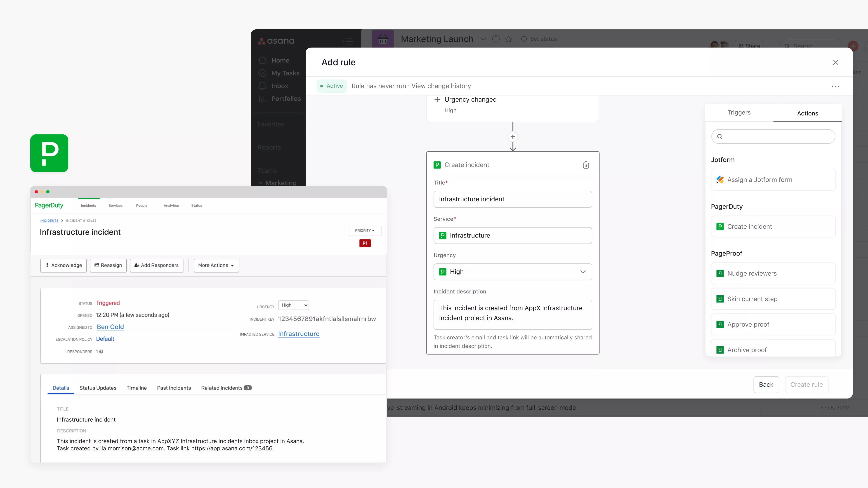Click the red P1 priority badge
This screenshot has width=868, height=488.
[365, 243]
